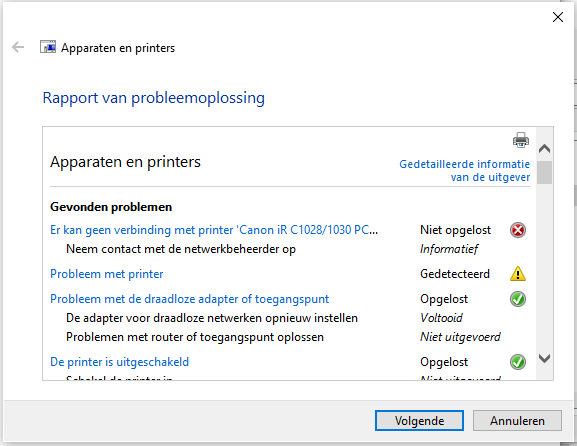Click the green checkmark beside De printer is uitgeschakeld
The height and width of the screenshot is (446, 577).
tap(518, 362)
